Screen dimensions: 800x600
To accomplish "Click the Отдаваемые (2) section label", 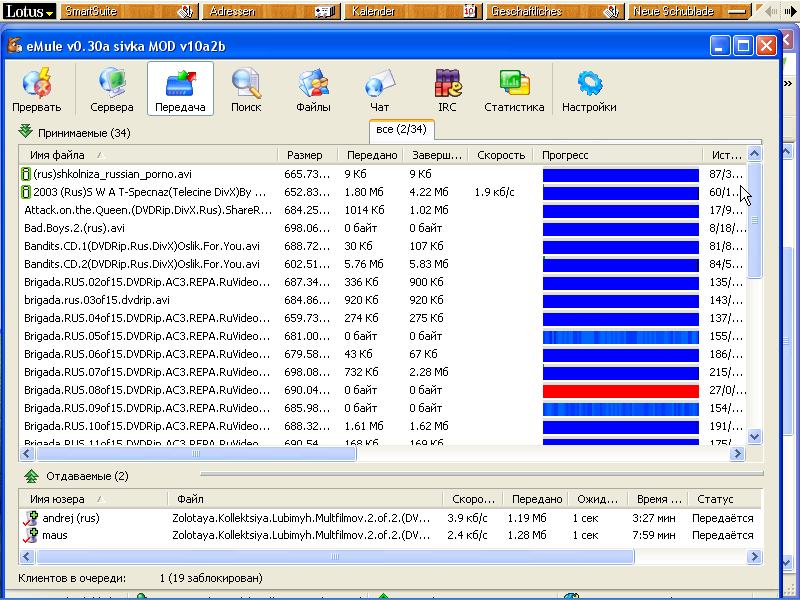I will tap(87, 476).
